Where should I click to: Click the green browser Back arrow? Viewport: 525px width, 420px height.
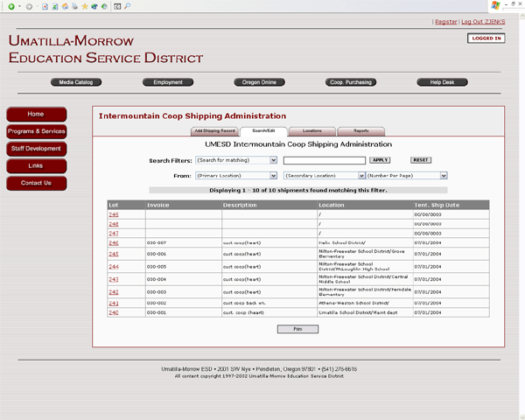click(x=11, y=6)
